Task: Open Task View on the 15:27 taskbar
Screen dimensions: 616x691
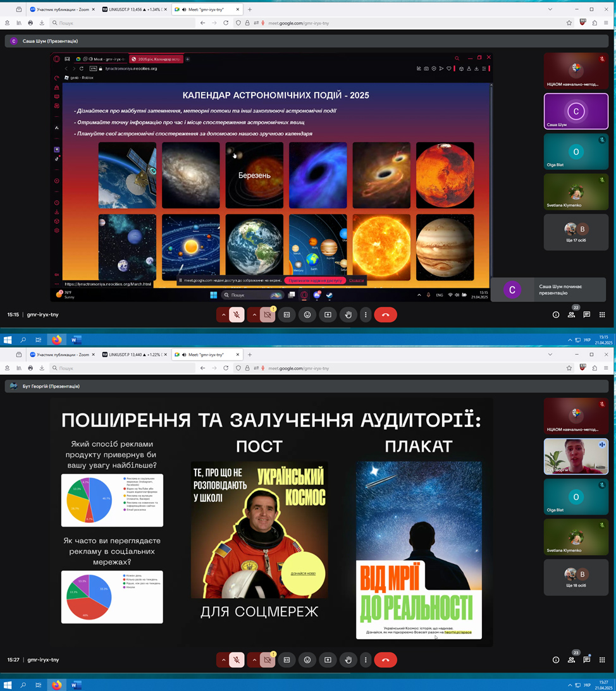Action: tap(39, 685)
